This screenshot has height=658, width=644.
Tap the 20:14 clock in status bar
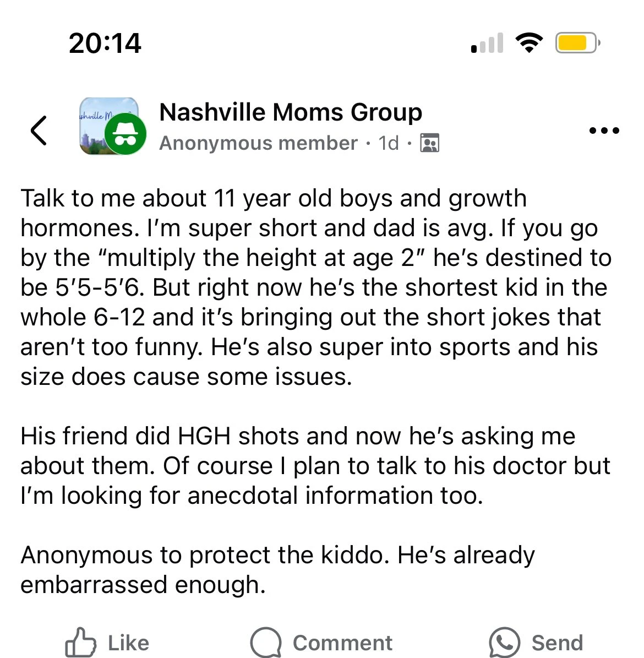pyautogui.click(x=105, y=43)
